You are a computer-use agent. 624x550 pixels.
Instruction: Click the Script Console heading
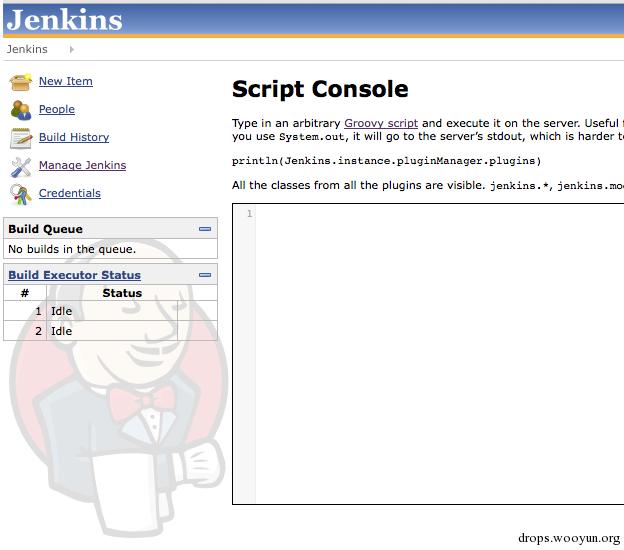click(320, 89)
